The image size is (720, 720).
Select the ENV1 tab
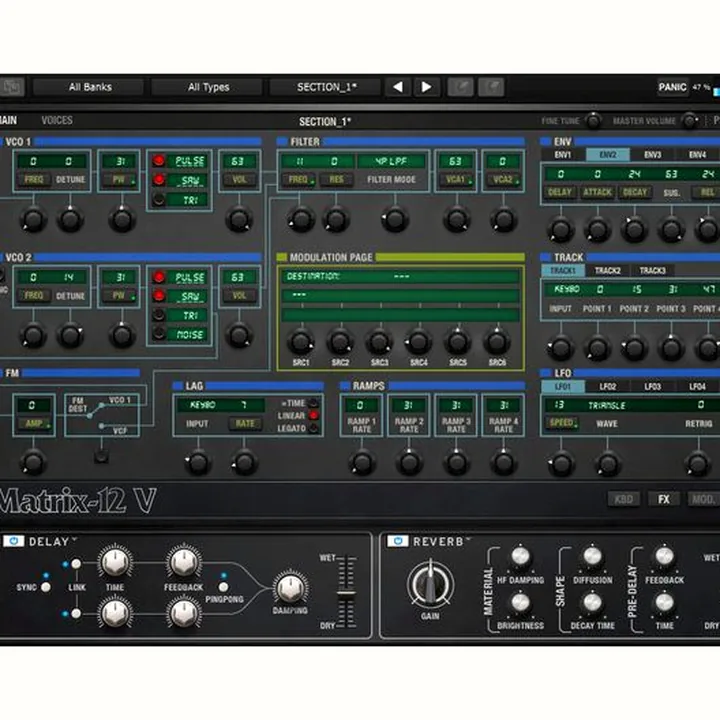pyautogui.click(x=562, y=155)
